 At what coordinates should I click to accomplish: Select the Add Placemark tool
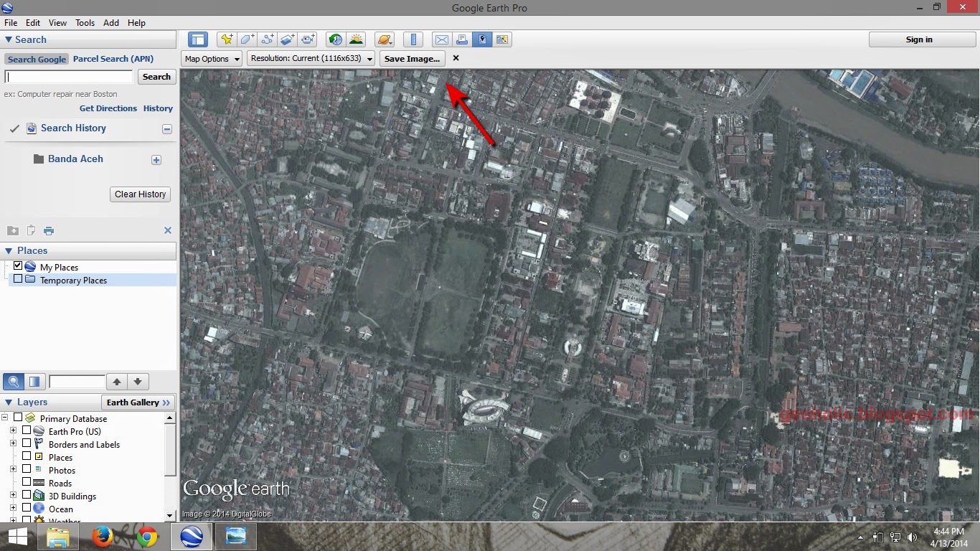point(227,39)
